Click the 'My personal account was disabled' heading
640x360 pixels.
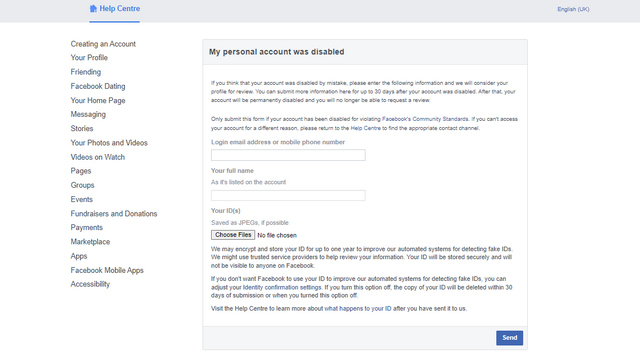click(x=277, y=52)
